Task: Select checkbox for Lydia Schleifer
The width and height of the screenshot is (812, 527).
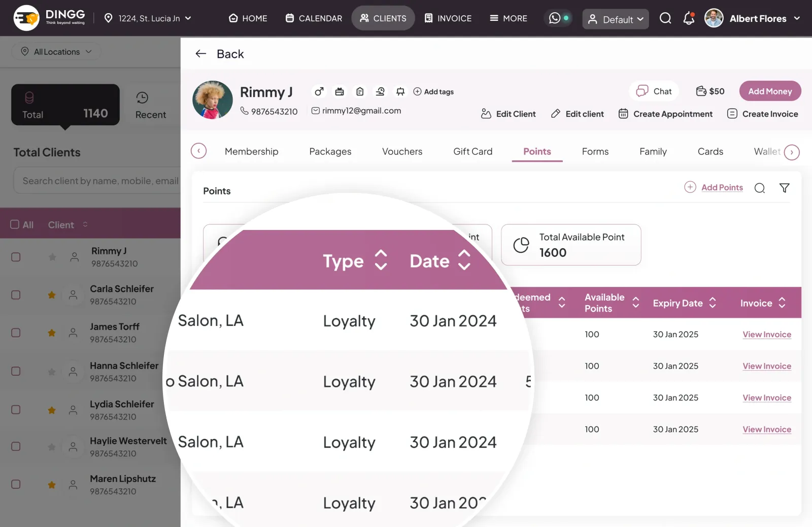Action: 16,410
